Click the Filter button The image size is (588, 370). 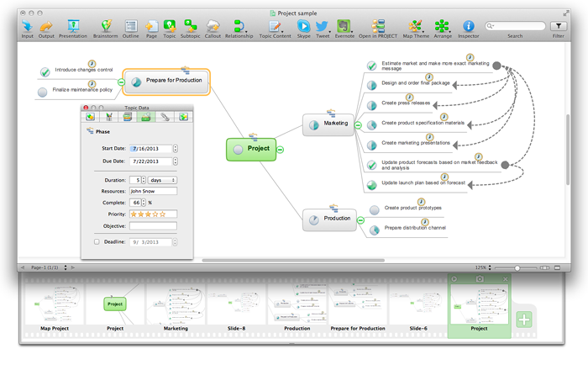pyautogui.click(x=559, y=26)
